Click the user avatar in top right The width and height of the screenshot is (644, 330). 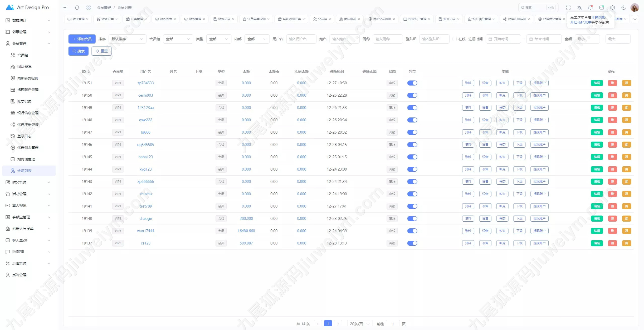635,8
